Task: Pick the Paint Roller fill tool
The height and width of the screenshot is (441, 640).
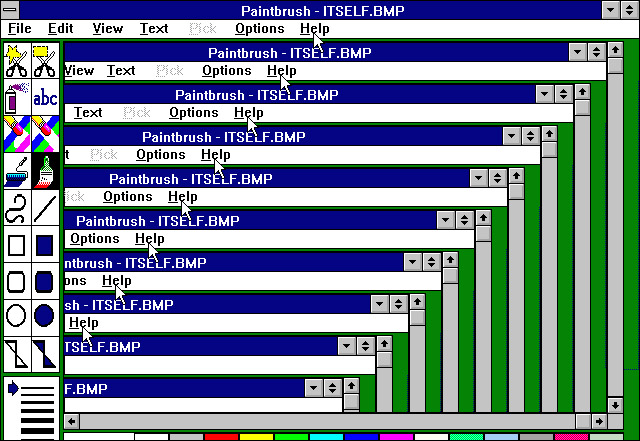Action: point(16,172)
